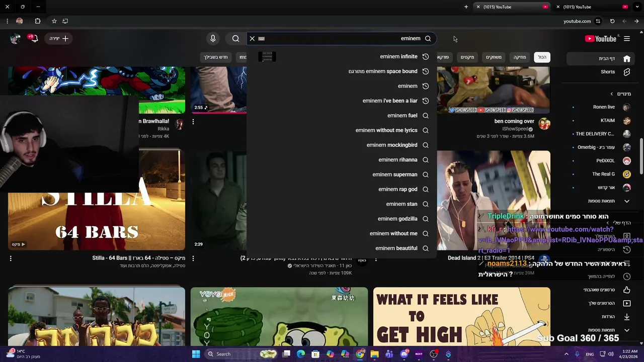Open the YouTube hamburger guide menu
This screenshot has width=644, height=362.
627,39
